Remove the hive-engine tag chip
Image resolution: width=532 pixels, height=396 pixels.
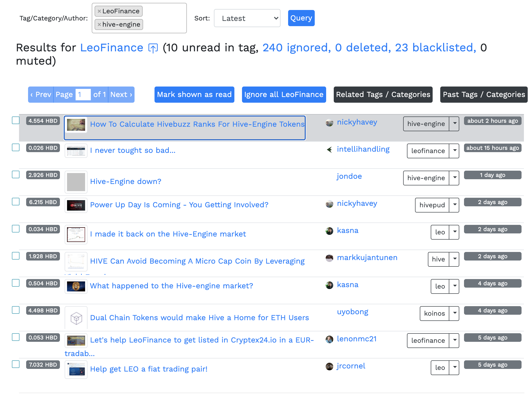click(x=99, y=24)
